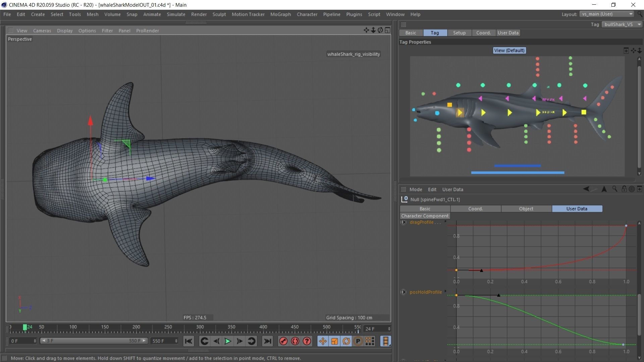Toggle autokeying button
This screenshot has width=644, height=362.
click(x=295, y=341)
